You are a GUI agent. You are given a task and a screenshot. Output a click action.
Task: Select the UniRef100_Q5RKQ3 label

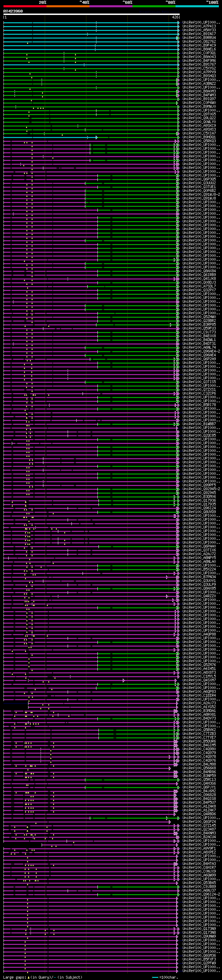(199, 141)
